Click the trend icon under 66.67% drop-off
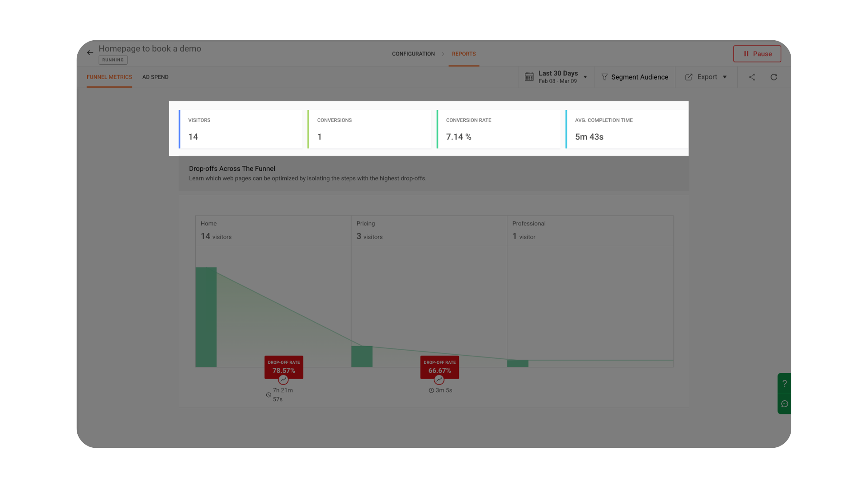 pyautogui.click(x=439, y=380)
